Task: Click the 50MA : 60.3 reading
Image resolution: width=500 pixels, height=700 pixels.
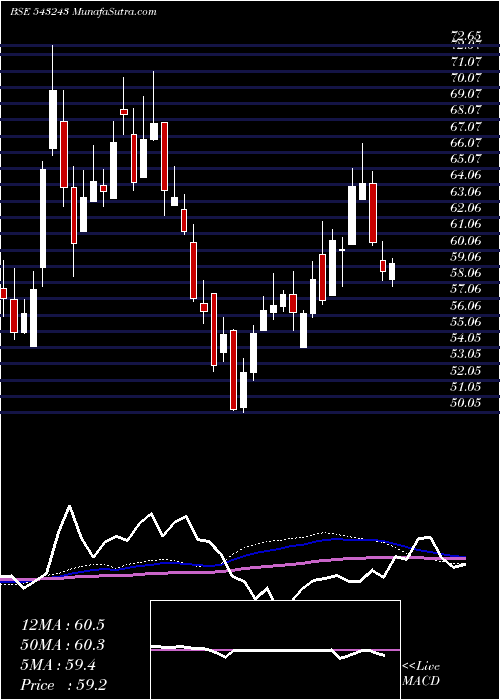Action: click(x=62, y=645)
